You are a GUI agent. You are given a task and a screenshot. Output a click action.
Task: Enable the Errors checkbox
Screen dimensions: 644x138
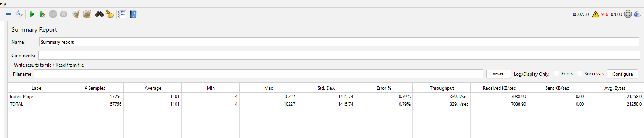coord(556,73)
